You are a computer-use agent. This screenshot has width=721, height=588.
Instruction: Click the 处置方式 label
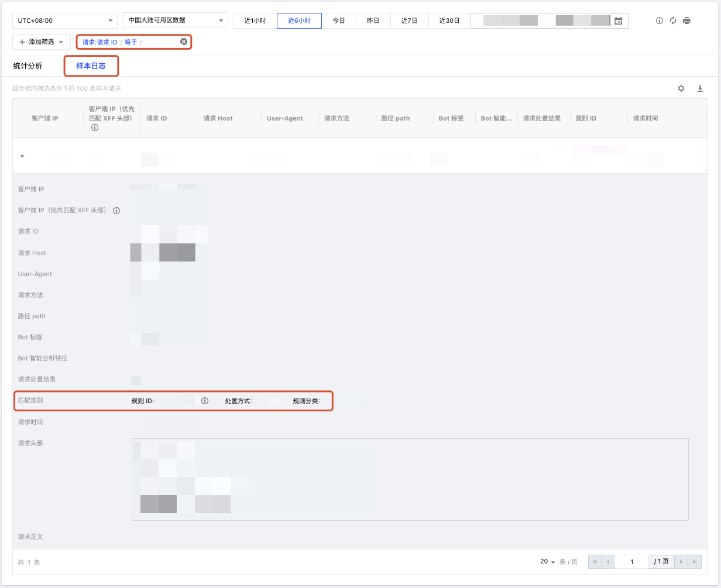(x=239, y=401)
